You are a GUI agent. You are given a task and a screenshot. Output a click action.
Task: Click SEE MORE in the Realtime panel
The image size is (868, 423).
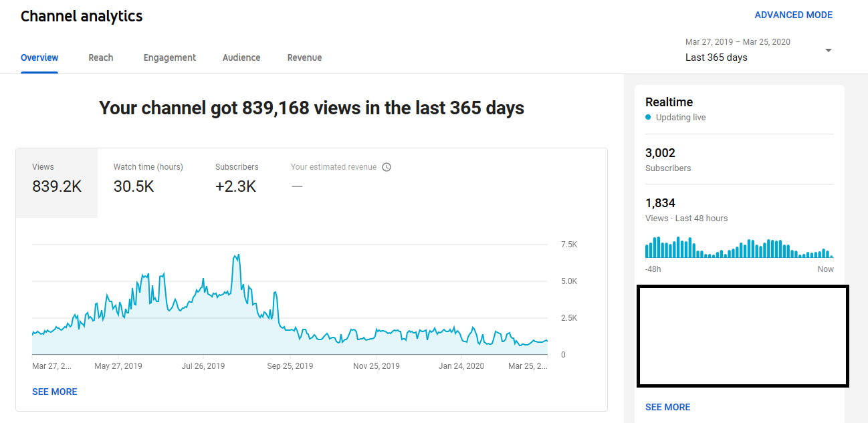(668, 407)
